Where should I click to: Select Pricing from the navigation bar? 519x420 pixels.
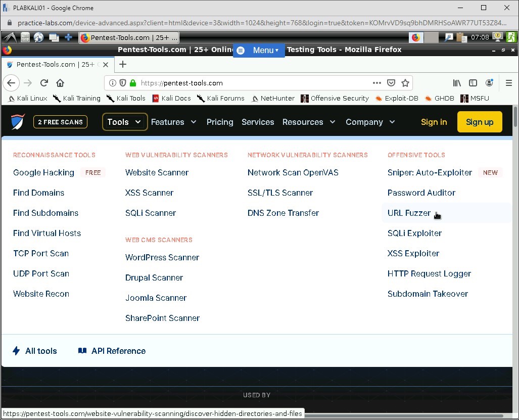220,122
